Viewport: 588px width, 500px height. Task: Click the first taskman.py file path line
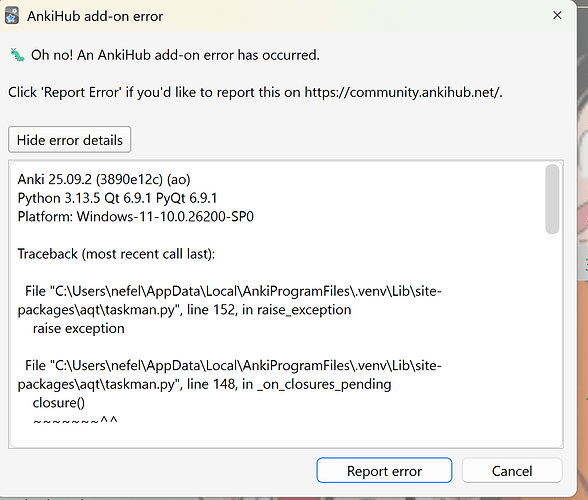(x=230, y=300)
